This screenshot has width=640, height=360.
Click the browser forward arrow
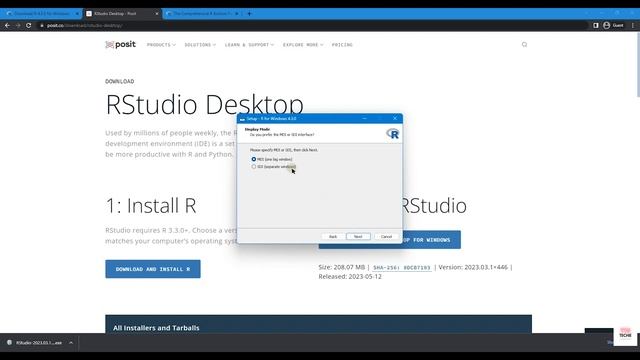point(18,25)
